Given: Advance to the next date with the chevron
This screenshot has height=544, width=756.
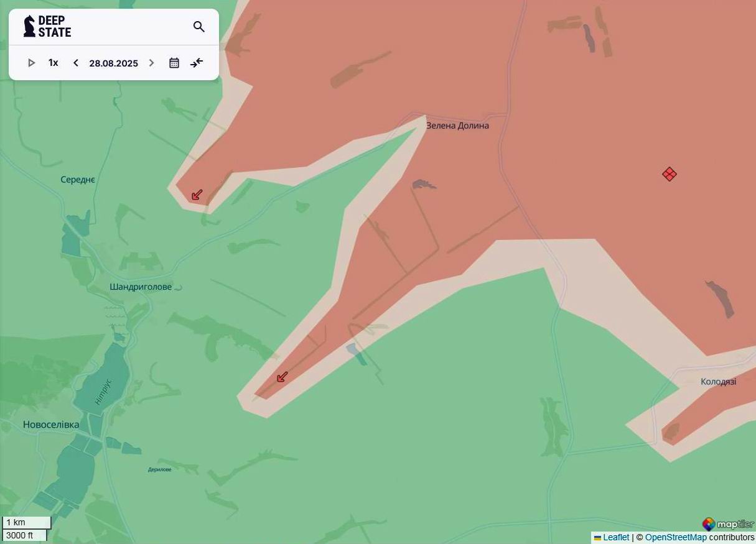Looking at the screenshot, I should pyautogui.click(x=151, y=63).
